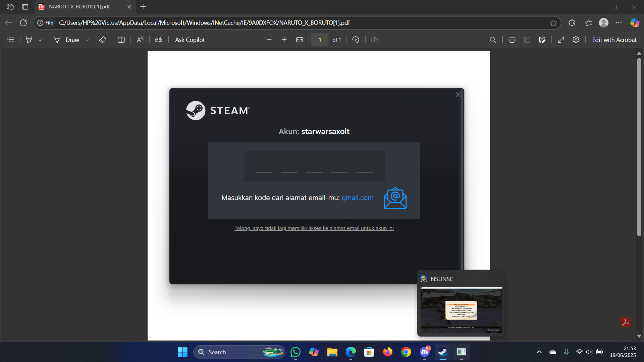The width and height of the screenshot is (644, 362).
Task: Expand the Highlight color dropdown
Action: point(40,40)
